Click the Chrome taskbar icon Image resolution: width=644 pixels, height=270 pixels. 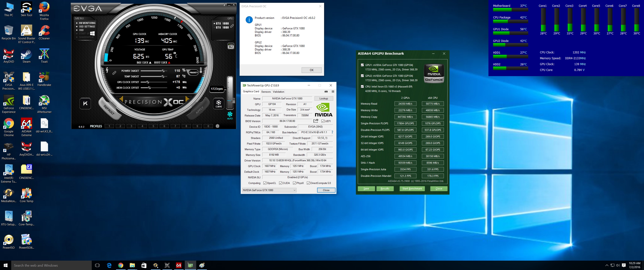121,265
